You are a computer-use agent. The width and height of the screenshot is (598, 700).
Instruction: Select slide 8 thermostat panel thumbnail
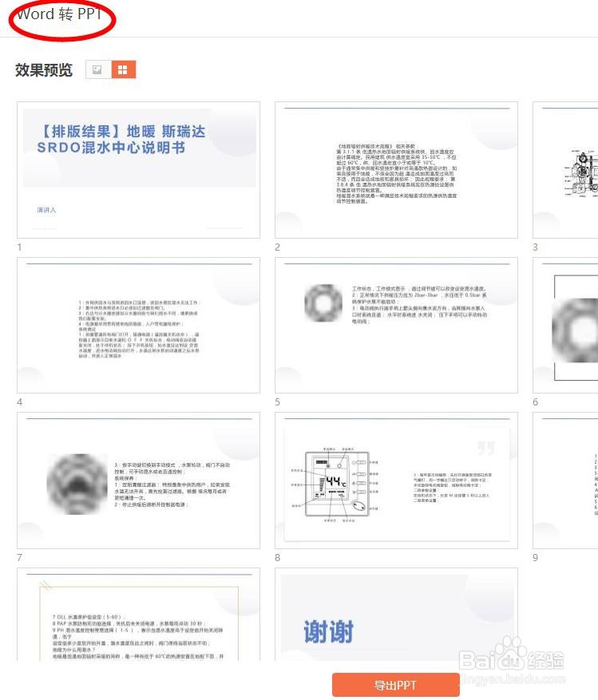[396, 481]
